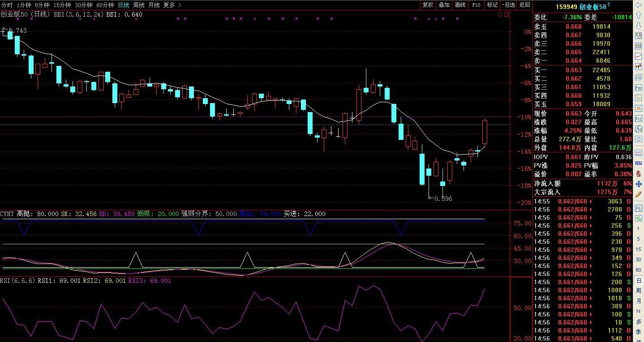644x342 pixels.
Task: Expand the 更多 period options
Action: click(x=172, y=5)
